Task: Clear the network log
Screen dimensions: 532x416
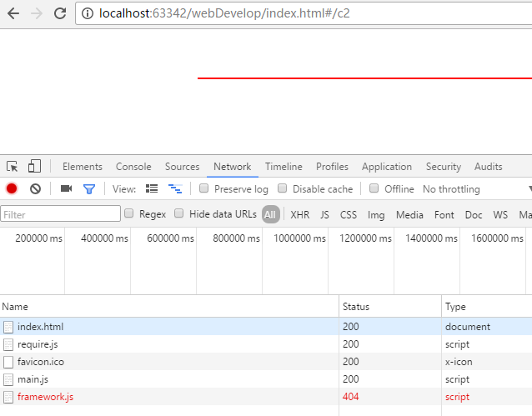Action: [x=35, y=188]
